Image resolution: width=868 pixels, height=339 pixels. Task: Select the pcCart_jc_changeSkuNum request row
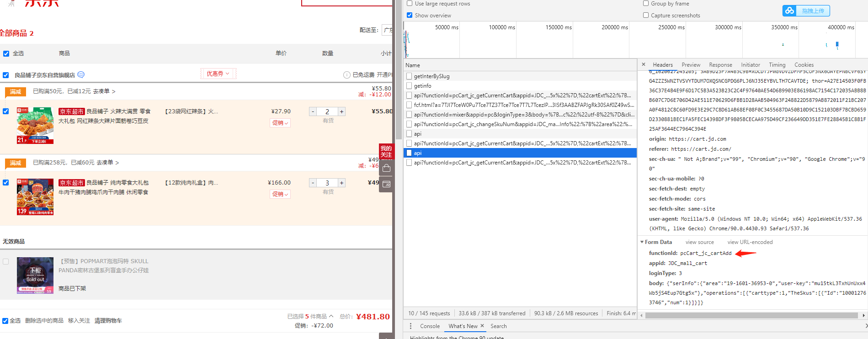520,124
